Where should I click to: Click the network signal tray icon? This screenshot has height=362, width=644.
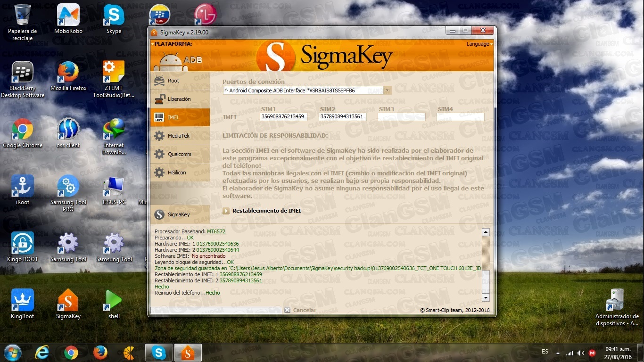point(570,353)
